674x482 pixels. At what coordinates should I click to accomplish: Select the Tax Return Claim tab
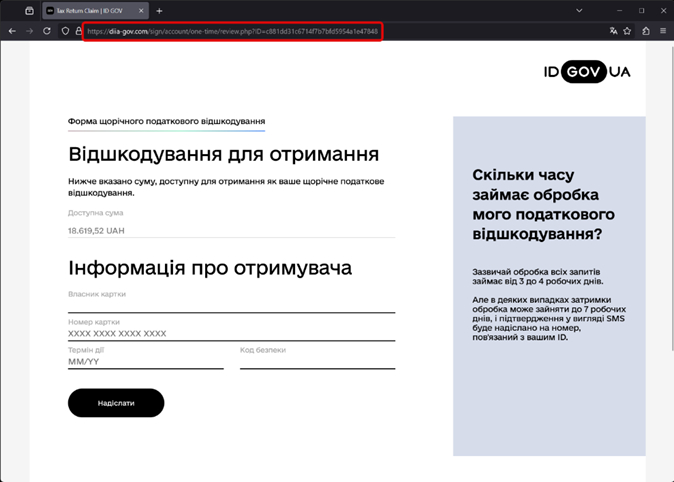click(x=90, y=10)
